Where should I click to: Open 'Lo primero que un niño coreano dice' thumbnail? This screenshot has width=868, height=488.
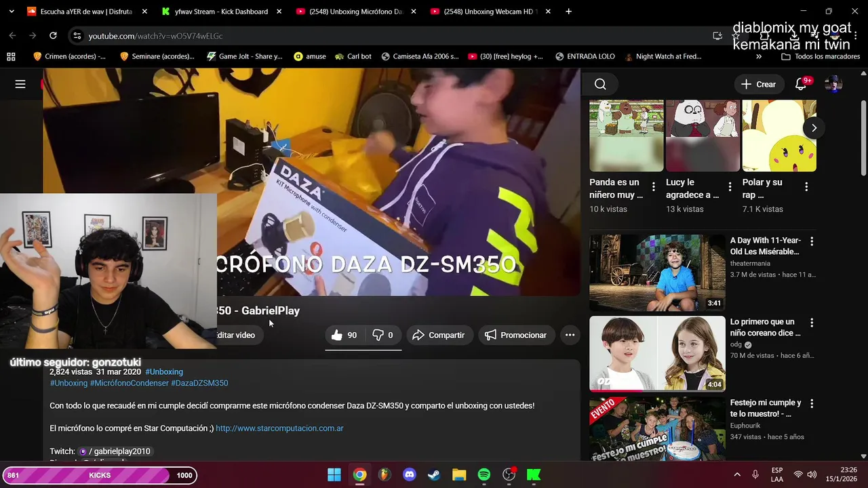(657, 354)
